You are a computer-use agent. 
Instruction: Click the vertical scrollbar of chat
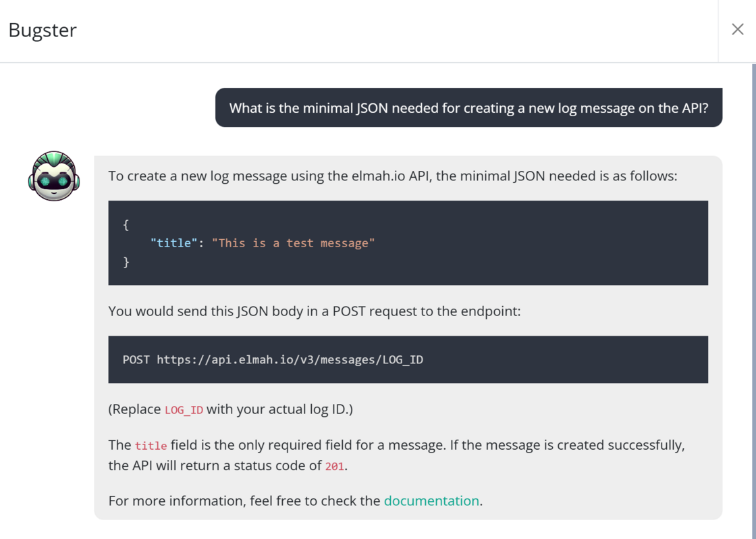click(x=753, y=301)
